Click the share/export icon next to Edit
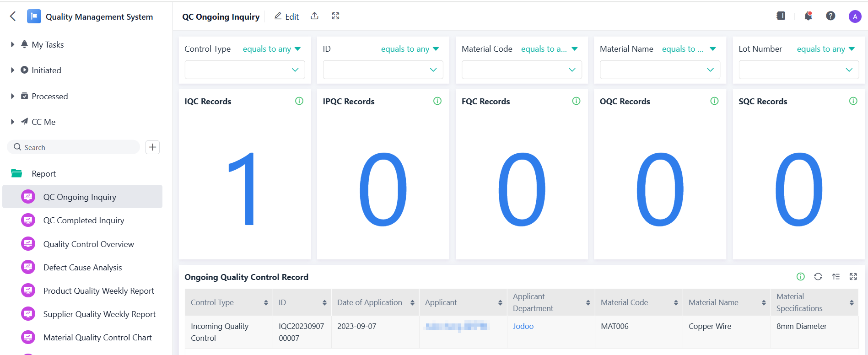Viewport: 868px width, 355px height. 314,16
